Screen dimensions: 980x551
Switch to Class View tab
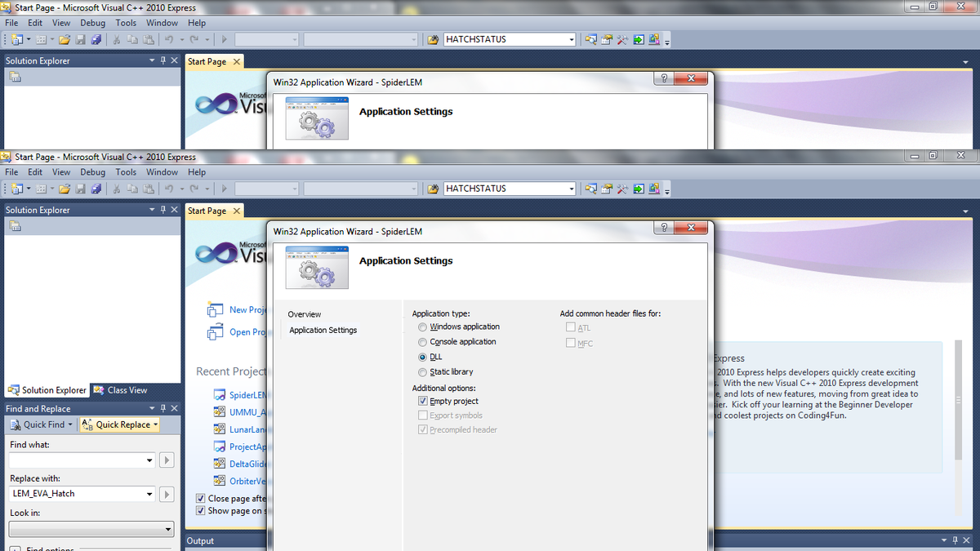click(120, 390)
